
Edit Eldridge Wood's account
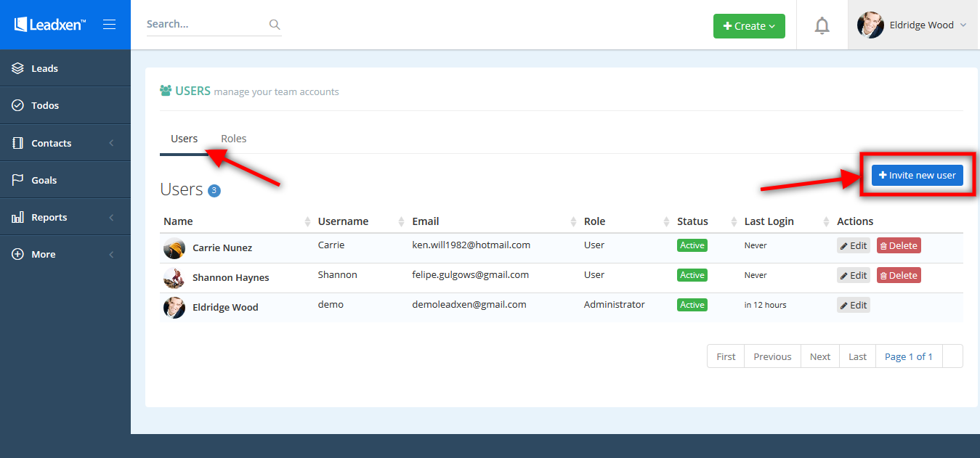854,305
